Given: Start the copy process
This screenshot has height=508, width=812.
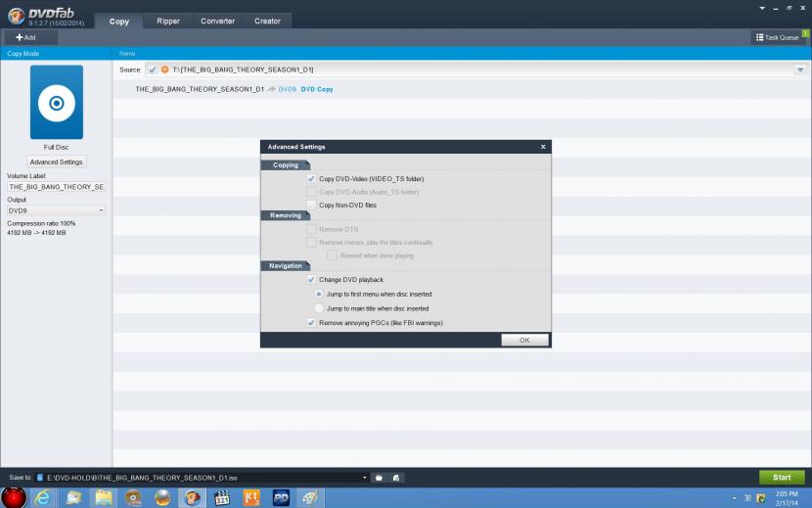Looking at the screenshot, I should [x=782, y=478].
